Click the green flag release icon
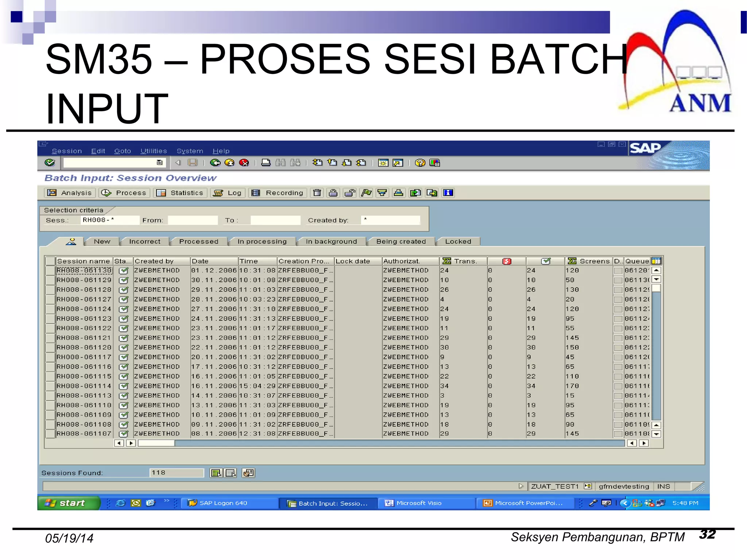 click(366, 193)
